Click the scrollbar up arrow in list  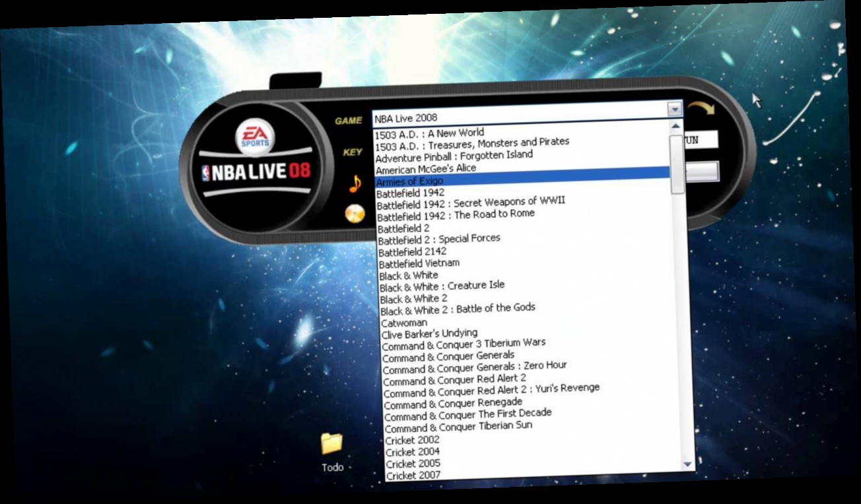pos(675,126)
